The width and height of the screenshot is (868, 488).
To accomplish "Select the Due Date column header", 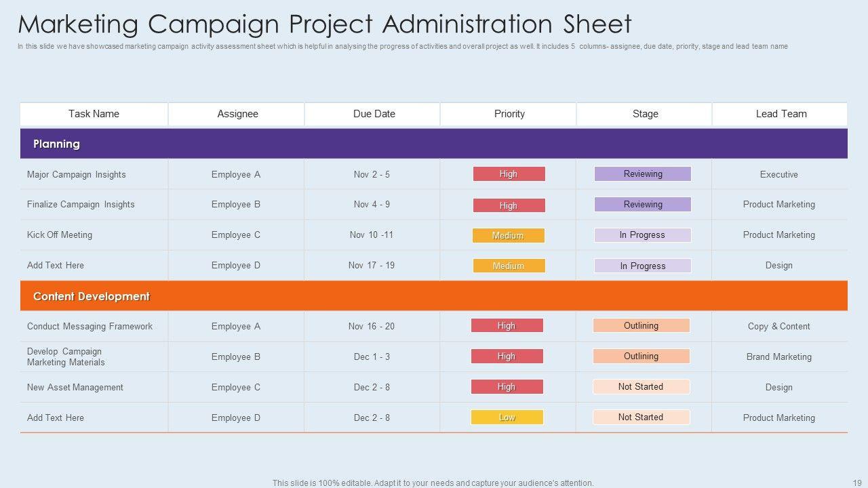I will [x=374, y=114].
